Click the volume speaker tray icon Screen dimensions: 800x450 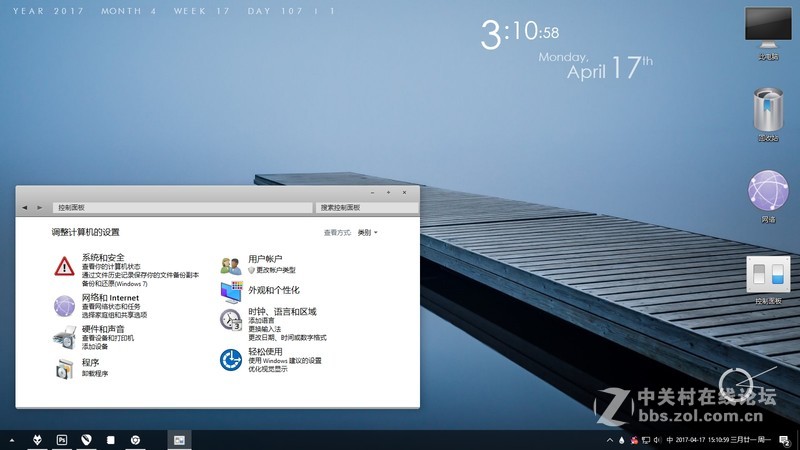(x=658, y=440)
